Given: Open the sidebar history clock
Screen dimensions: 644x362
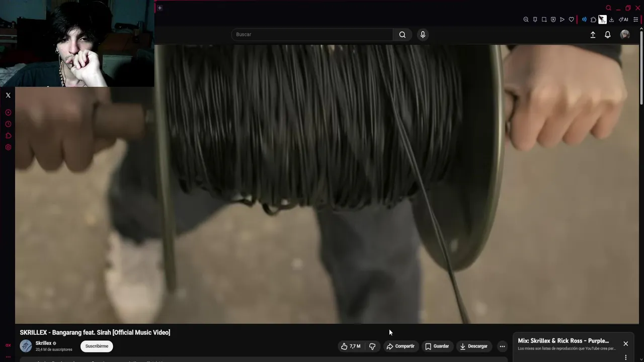Looking at the screenshot, I should coord(8,124).
